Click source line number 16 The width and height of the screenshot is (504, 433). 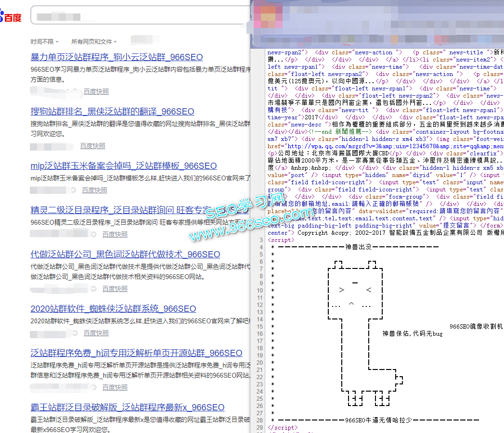(260, 334)
